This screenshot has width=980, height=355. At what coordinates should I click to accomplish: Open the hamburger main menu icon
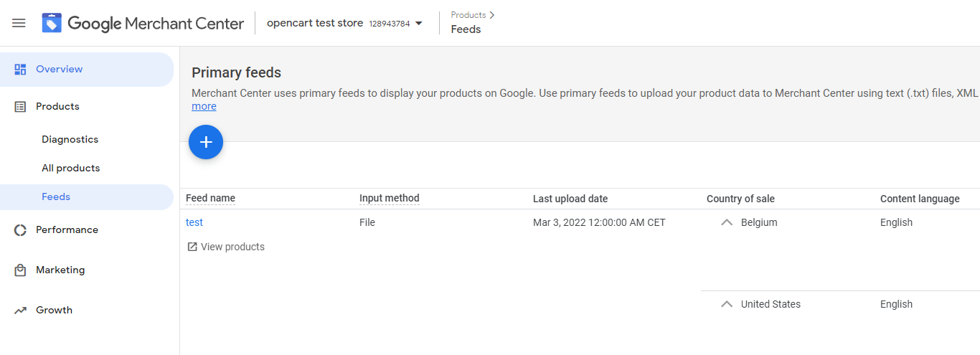(x=19, y=23)
